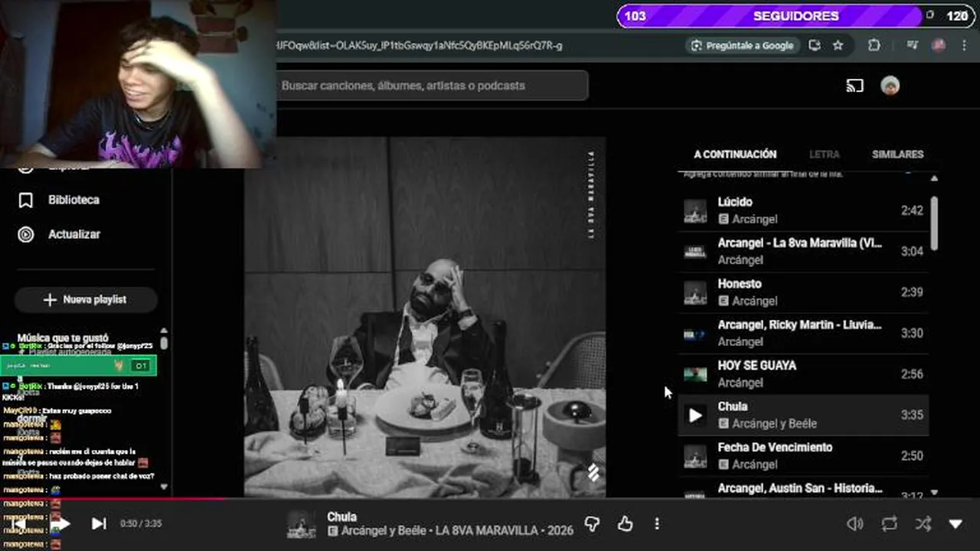The width and height of the screenshot is (980, 551).
Task: Click the 3:30 duration on Lluvia row
Action: click(912, 333)
